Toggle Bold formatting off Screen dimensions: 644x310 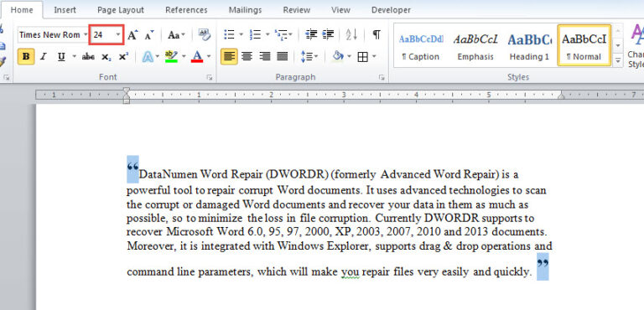tap(26, 57)
